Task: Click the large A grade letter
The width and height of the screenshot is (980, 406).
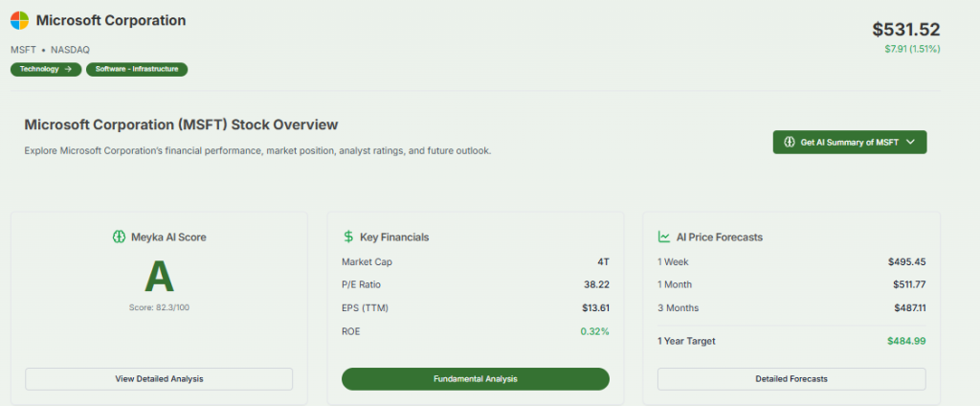Action: 159,277
